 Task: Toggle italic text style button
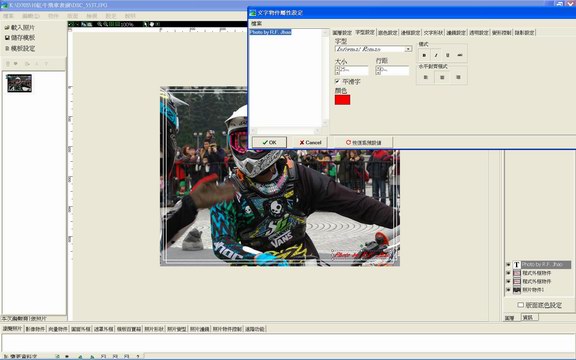click(436, 55)
